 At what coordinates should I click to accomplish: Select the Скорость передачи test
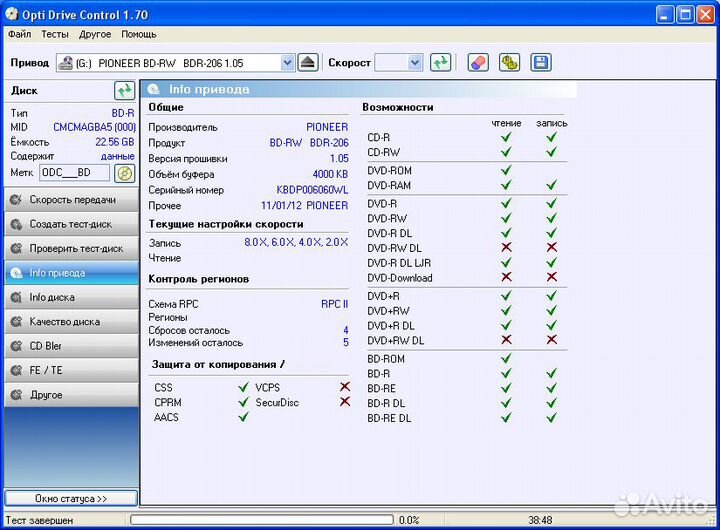click(x=70, y=200)
